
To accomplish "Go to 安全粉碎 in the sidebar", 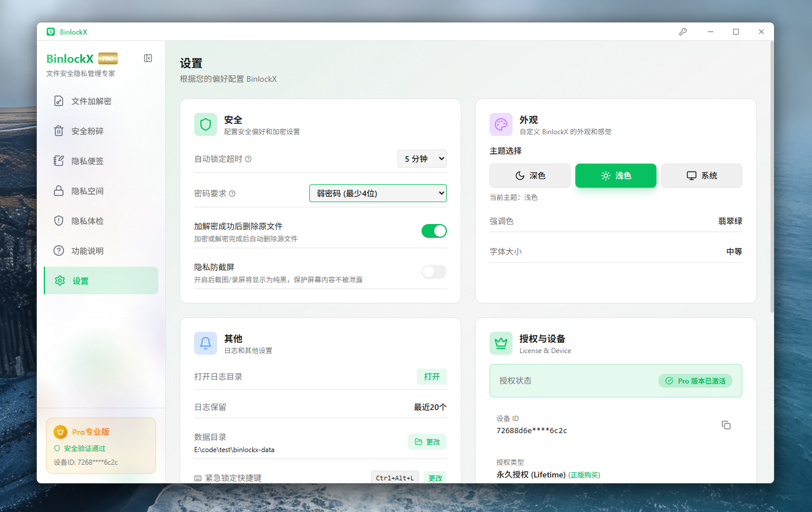I will (x=101, y=131).
